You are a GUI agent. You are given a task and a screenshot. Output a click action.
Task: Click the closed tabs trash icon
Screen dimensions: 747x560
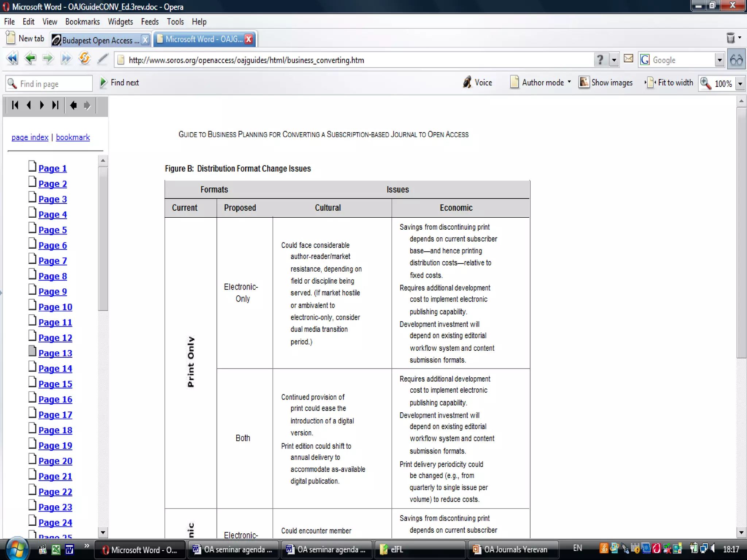pos(731,38)
